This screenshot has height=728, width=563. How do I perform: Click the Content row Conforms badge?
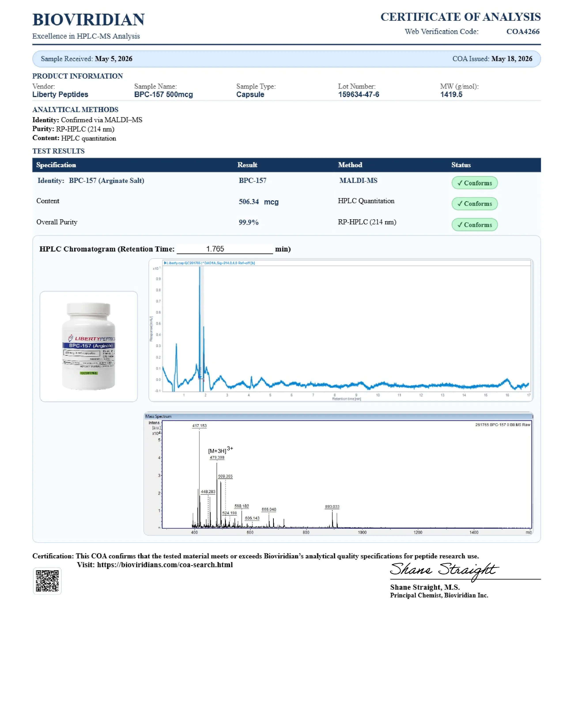(x=475, y=204)
